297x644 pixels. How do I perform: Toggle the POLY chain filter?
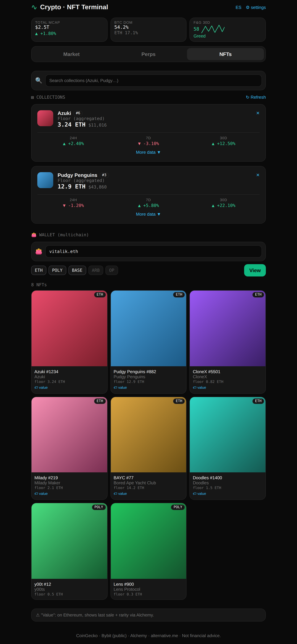(57, 270)
